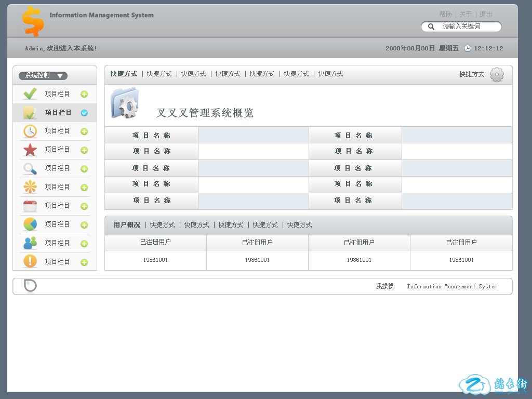This screenshot has height=399, width=532.
Task: Expand the green plus beside pie chart item
Action: [84, 225]
